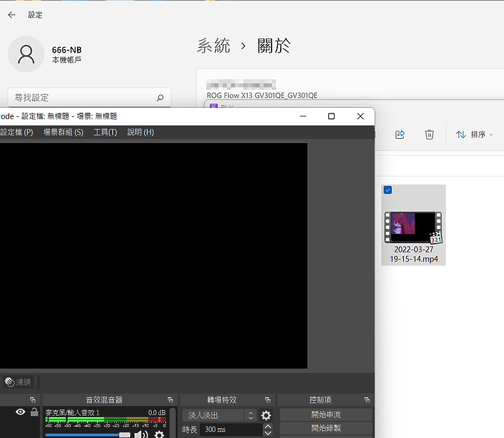Click the Delete trash can icon
The width and height of the screenshot is (504, 438).
coord(430,135)
